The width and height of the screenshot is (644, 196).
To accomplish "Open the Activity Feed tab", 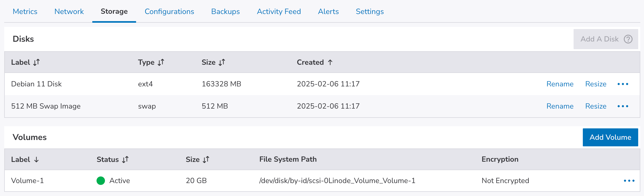I will [279, 12].
